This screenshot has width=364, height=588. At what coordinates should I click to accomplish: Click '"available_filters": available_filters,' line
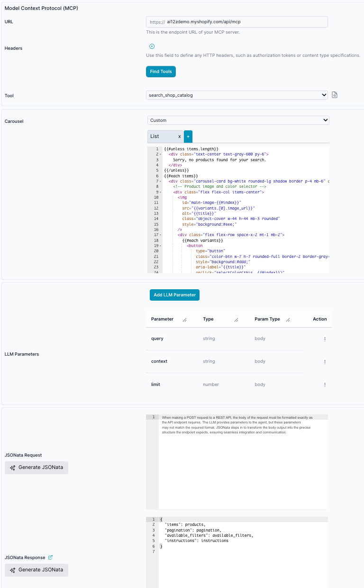pyautogui.click(x=209, y=535)
